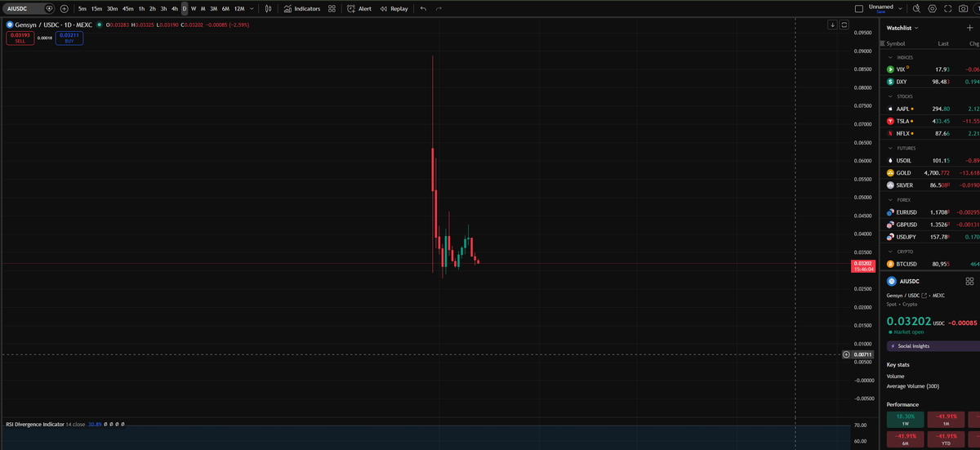
Task: Select the 6M timeframe
Action: pyautogui.click(x=225, y=8)
